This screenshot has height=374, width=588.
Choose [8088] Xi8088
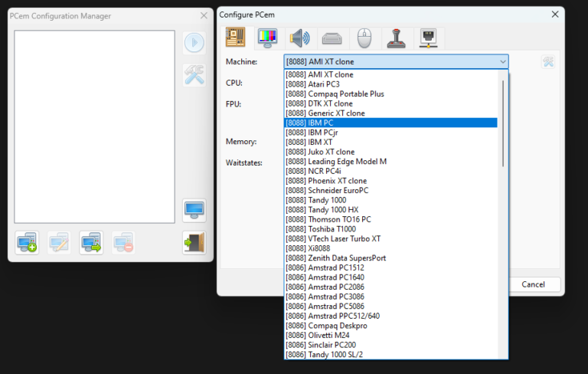(390, 248)
